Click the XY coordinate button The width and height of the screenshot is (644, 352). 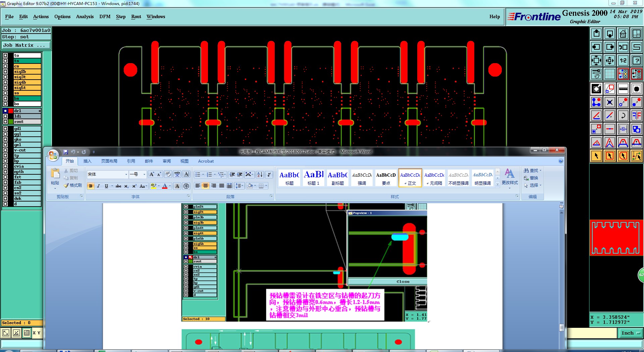click(37, 333)
